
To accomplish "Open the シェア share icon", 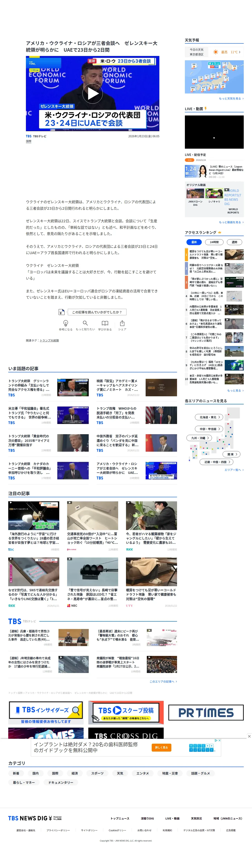I will (122, 323).
